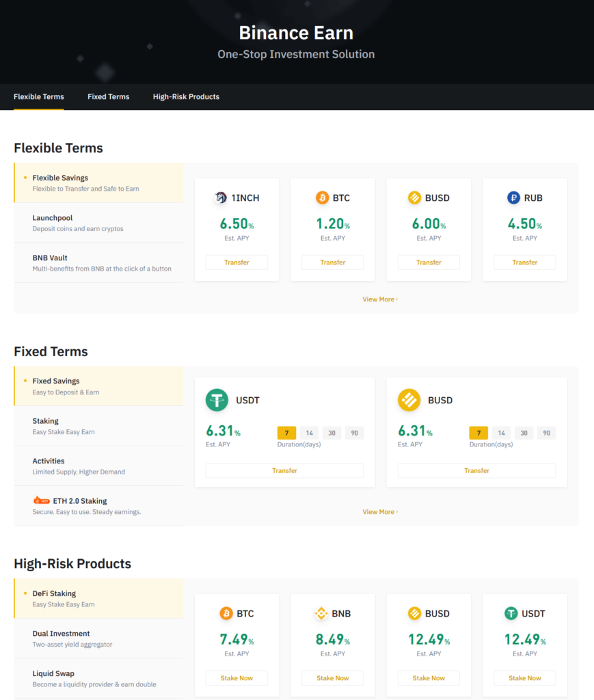Click the BTC icon in Flexible Savings
The image size is (594, 700).
click(322, 198)
